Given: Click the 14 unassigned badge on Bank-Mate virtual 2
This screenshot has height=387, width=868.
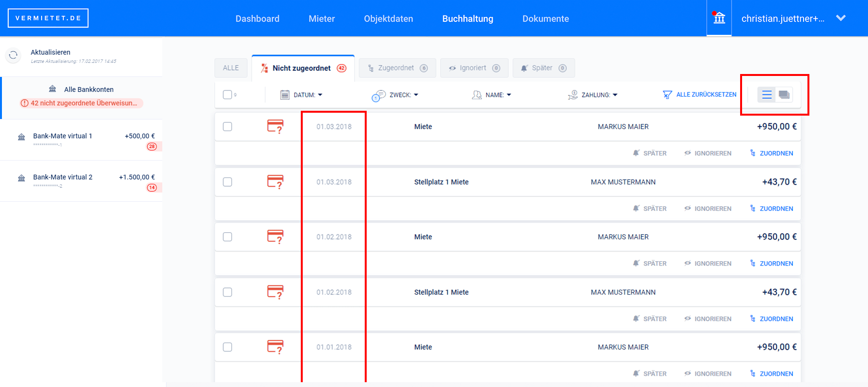Looking at the screenshot, I should [152, 188].
